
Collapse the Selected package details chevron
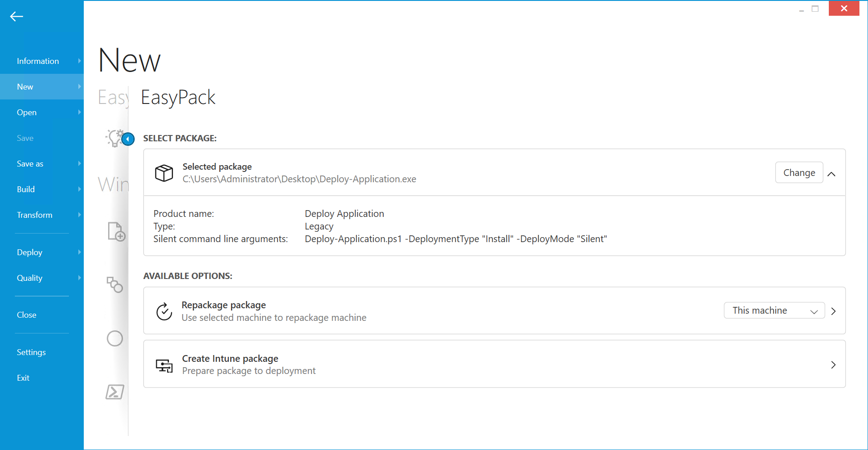[x=832, y=173]
